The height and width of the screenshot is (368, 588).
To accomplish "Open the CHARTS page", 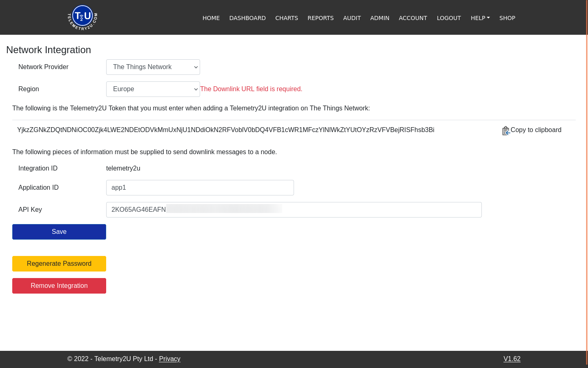I will [287, 18].
